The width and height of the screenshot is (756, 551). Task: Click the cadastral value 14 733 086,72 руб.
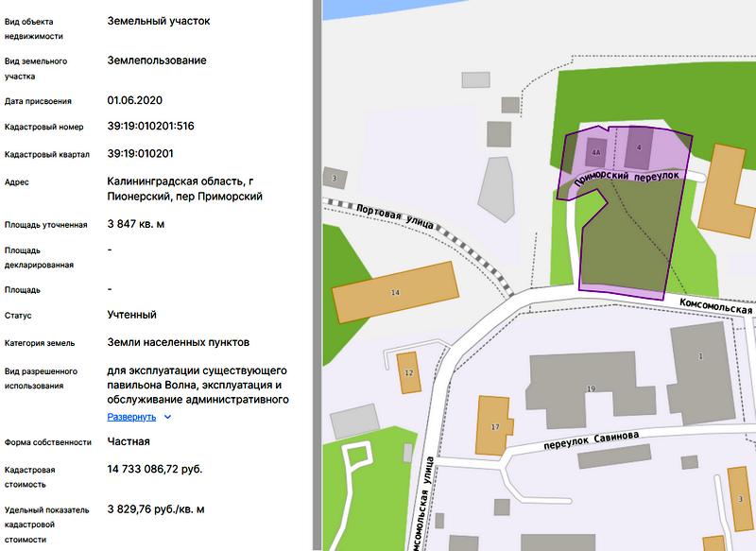(155, 469)
